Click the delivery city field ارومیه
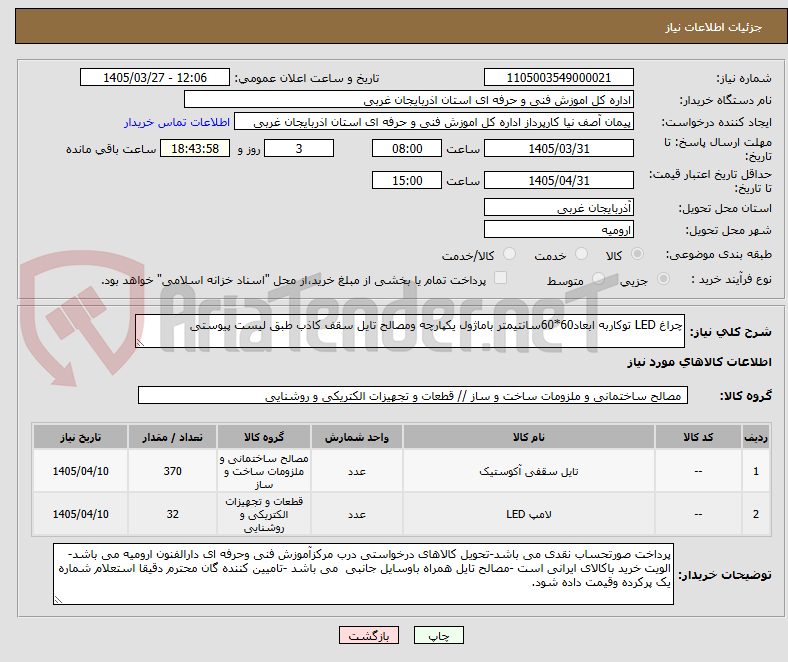Viewport: 788px width, 662px height. (x=558, y=229)
